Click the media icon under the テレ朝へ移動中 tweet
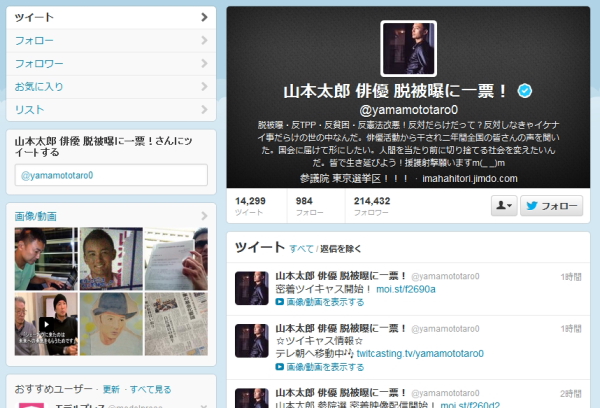The image size is (600, 408). tap(280, 367)
